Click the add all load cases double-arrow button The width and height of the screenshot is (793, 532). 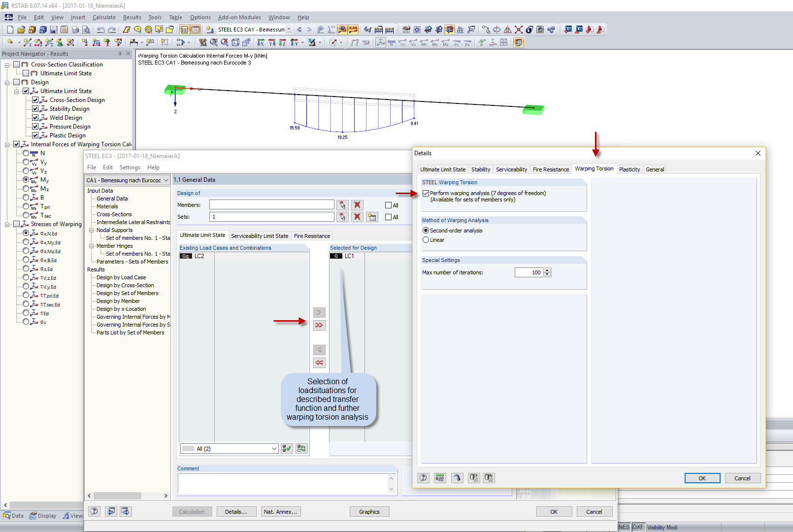click(x=319, y=325)
